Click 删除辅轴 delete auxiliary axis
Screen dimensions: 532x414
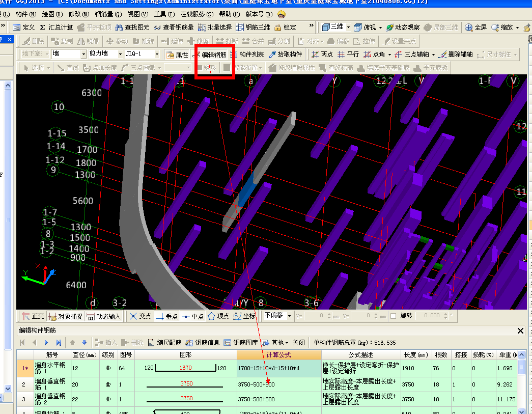point(455,54)
